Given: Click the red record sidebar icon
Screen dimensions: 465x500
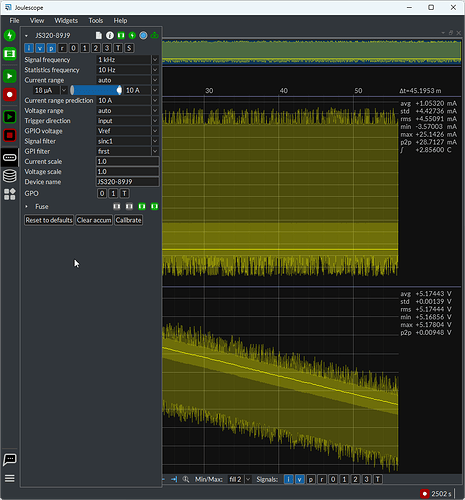Looking at the screenshot, I should pos(10,95).
